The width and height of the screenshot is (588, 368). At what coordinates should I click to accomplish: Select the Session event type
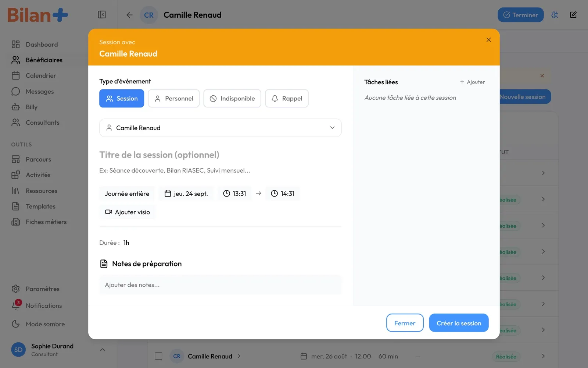tap(122, 98)
